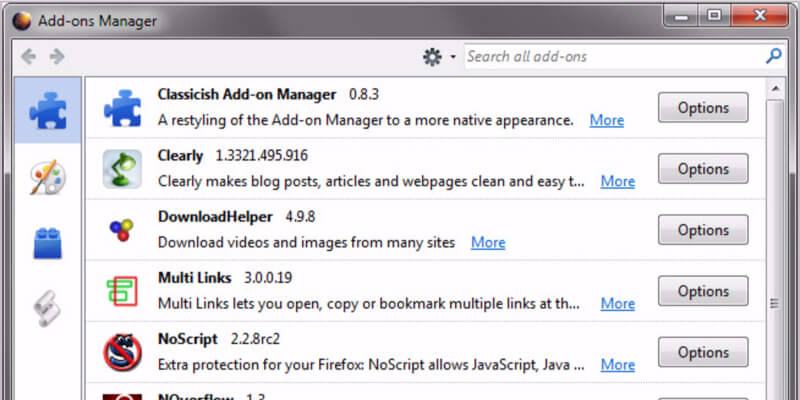Click version number 1.3321.495.916
The width and height of the screenshot is (800, 400).
click(262, 156)
